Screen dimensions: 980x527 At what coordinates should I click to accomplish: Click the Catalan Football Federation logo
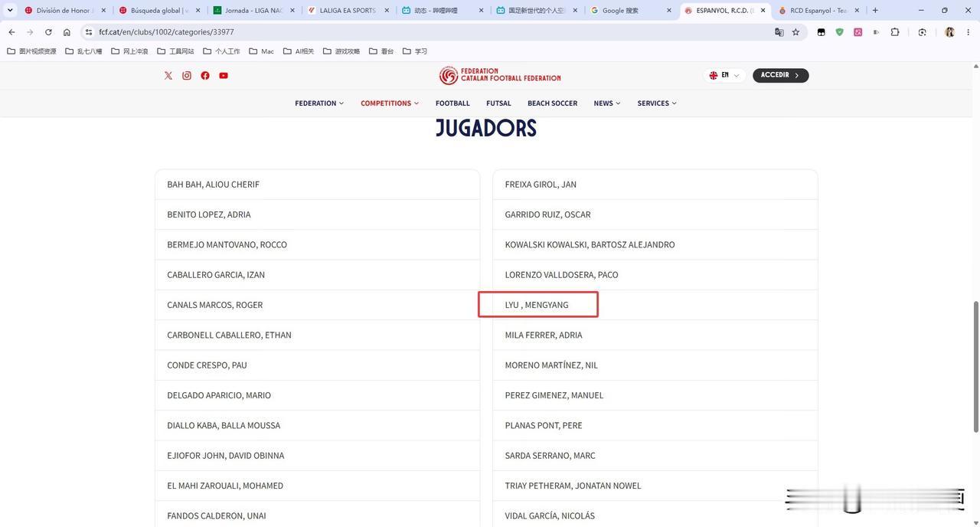[500, 75]
